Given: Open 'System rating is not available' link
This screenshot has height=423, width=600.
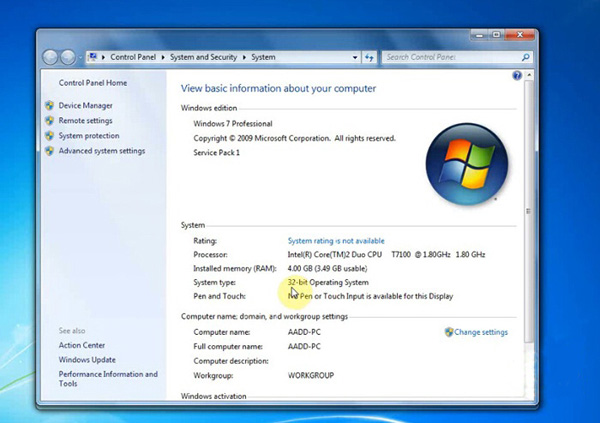Looking at the screenshot, I should coord(336,241).
